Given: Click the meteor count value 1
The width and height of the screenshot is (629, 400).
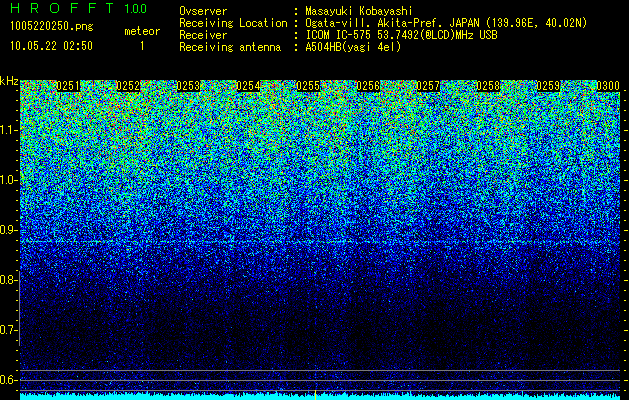Looking at the screenshot, I should point(142,46).
